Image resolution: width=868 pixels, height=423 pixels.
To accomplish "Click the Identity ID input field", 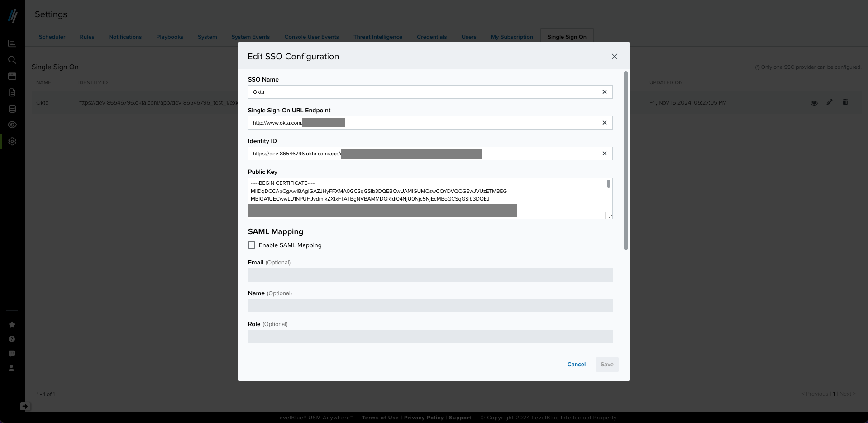I will (430, 154).
